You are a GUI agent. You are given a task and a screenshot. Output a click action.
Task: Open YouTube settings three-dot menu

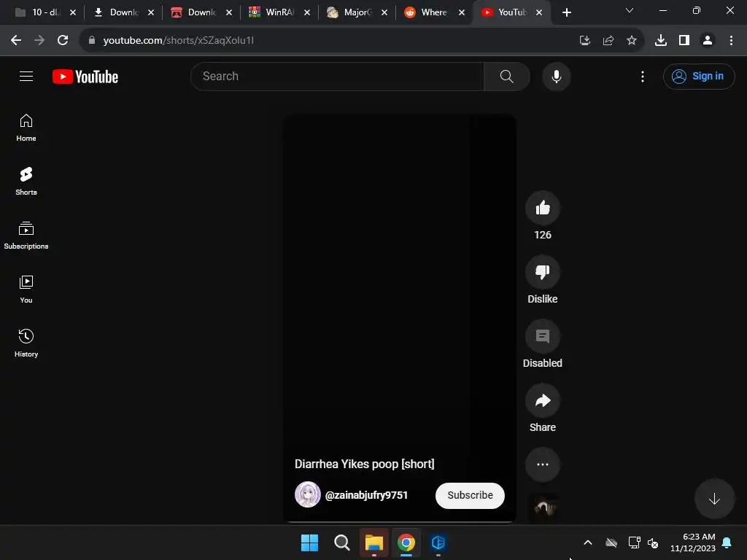pos(642,76)
